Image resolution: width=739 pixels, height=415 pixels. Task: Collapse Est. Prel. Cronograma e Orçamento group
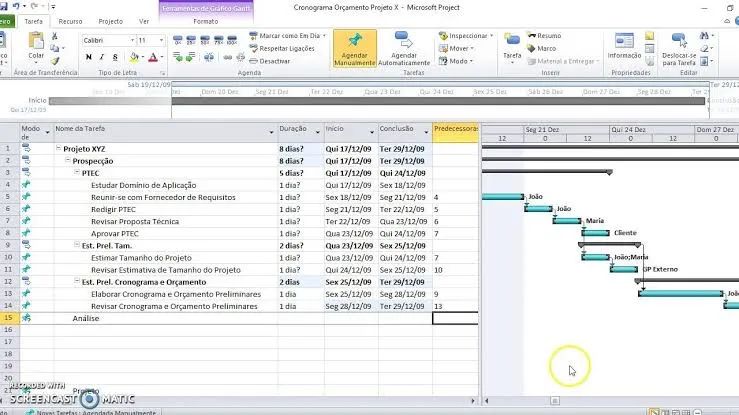(x=77, y=281)
